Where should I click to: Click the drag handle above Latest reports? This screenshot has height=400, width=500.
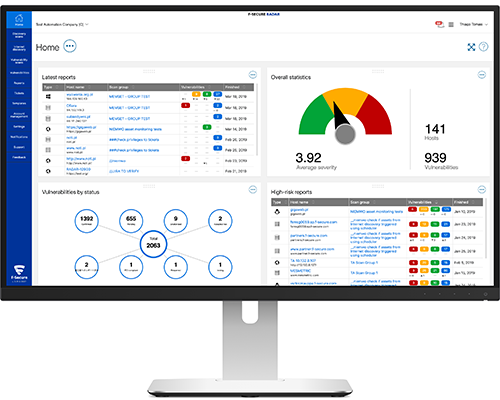point(149,71)
